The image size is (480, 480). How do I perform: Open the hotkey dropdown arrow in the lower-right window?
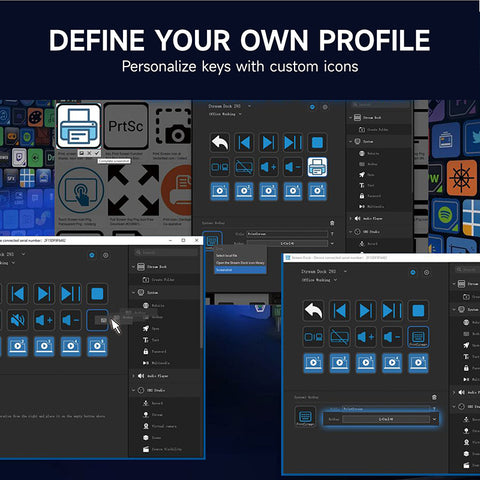[x=434, y=419]
